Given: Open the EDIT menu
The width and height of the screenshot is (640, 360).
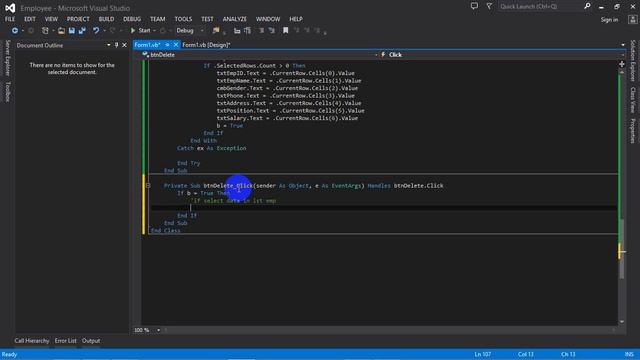Looking at the screenshot, I should pos(30,19).
